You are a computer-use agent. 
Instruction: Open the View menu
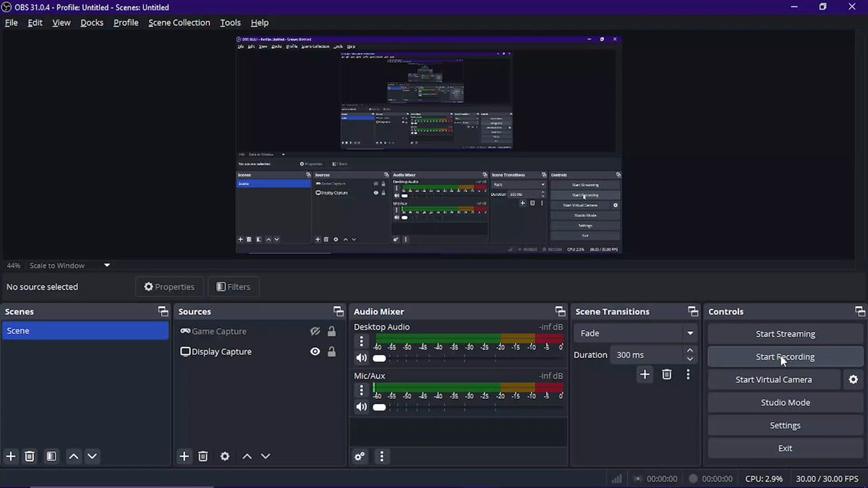pyautogui.click(x=61, y=22)
